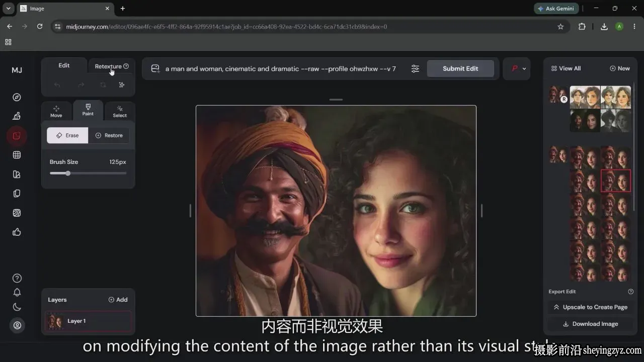Image resolution: width=644 pixels, height=362 pixels.
Task: Open the notifications bell in sidebar
Action: [x=17, y=292]
